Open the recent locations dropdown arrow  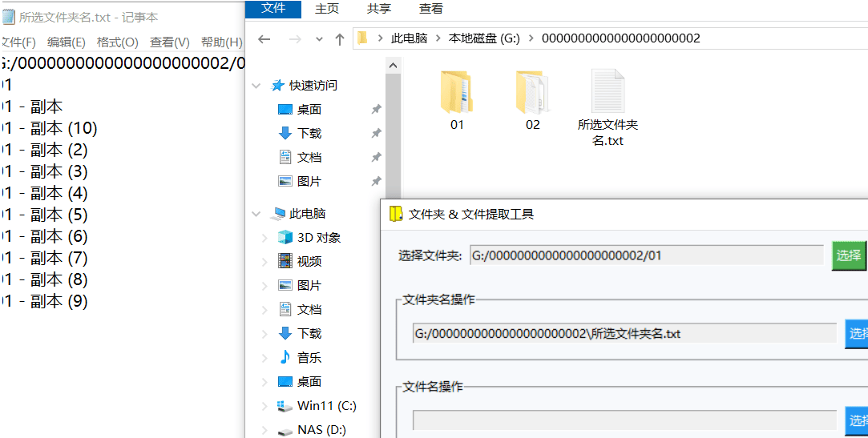tap(319, 39)
